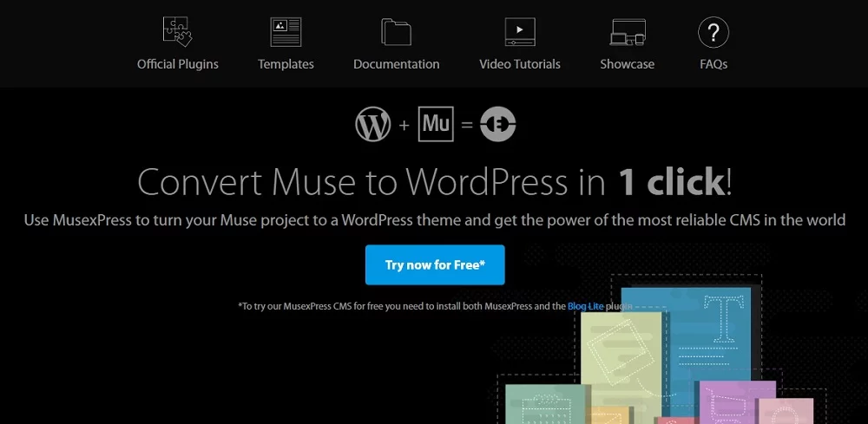Click the WordPress logo icon
Viewport: 868px width, 424px height.
point(373,124)
